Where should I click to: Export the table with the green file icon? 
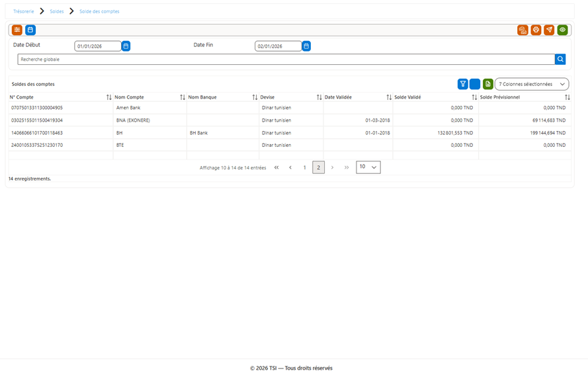click(x=487, y=84)
